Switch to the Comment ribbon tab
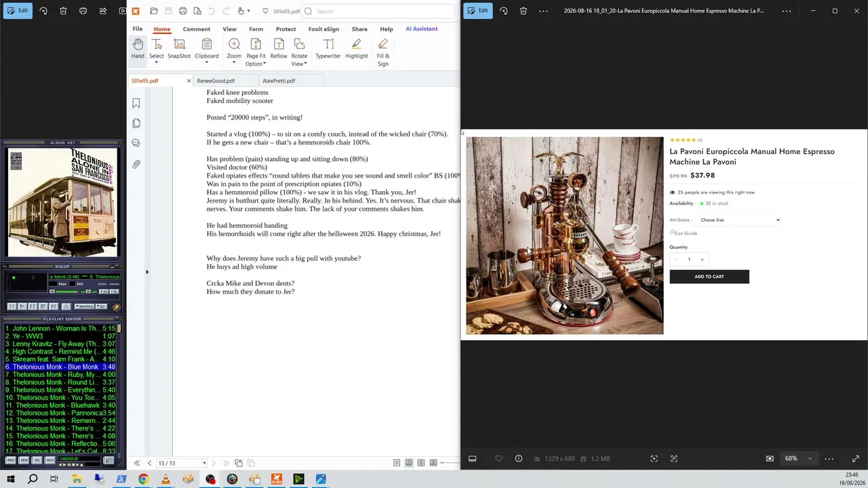This screenshot has height=488, width=868. point(197,29)
